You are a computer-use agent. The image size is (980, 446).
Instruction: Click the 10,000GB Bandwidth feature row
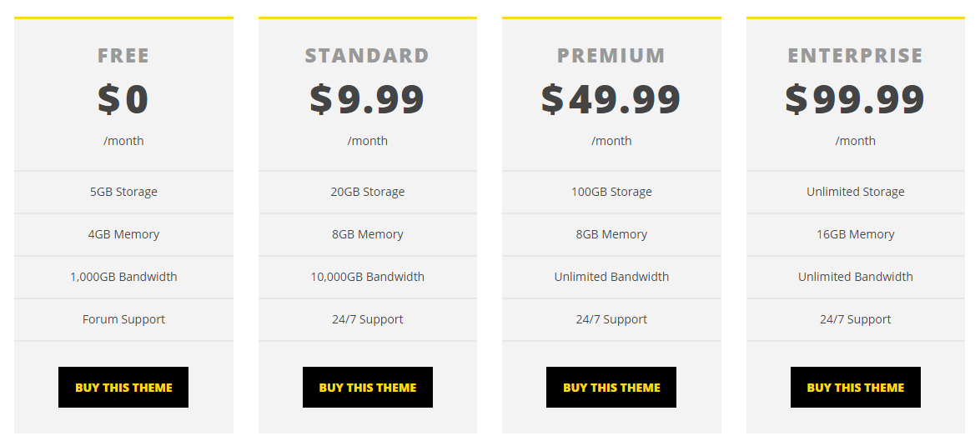[x=368, y=277]
